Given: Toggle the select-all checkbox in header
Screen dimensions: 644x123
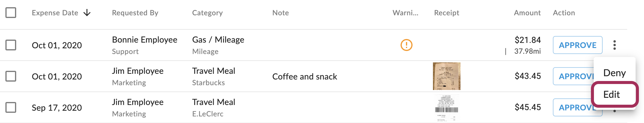Looking at the screenshot, I should 11,13.
